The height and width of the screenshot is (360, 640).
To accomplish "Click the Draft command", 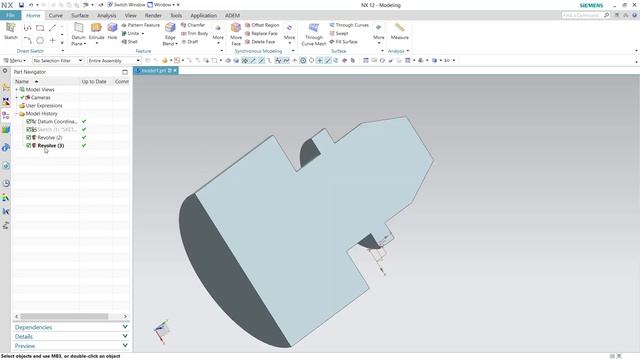I will coord(189,42).
